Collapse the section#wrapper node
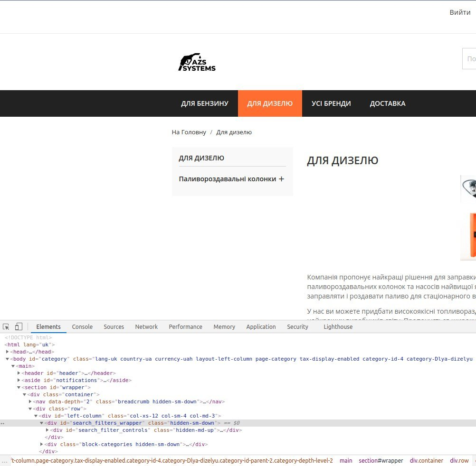This screenshot has width=476, height=466. (19, 387)
